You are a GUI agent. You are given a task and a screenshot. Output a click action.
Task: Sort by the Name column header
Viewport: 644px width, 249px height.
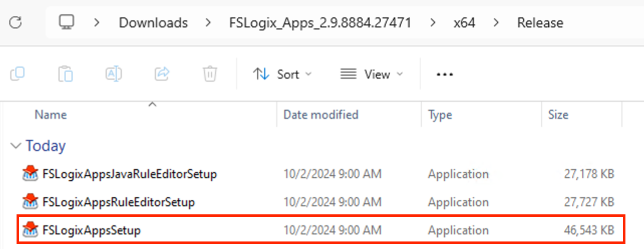pyautogui.click(x=51, y=115)
